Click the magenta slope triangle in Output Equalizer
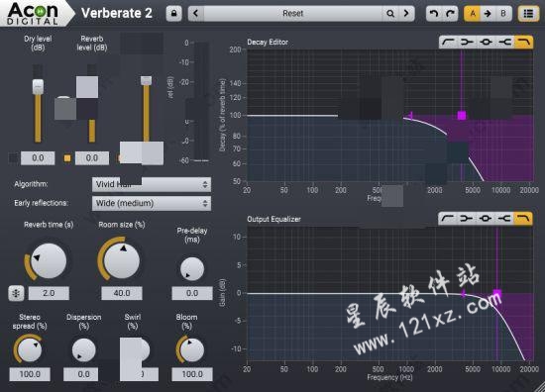The height and width of the screenshot is (392, 545). click(x=463, y=294)
